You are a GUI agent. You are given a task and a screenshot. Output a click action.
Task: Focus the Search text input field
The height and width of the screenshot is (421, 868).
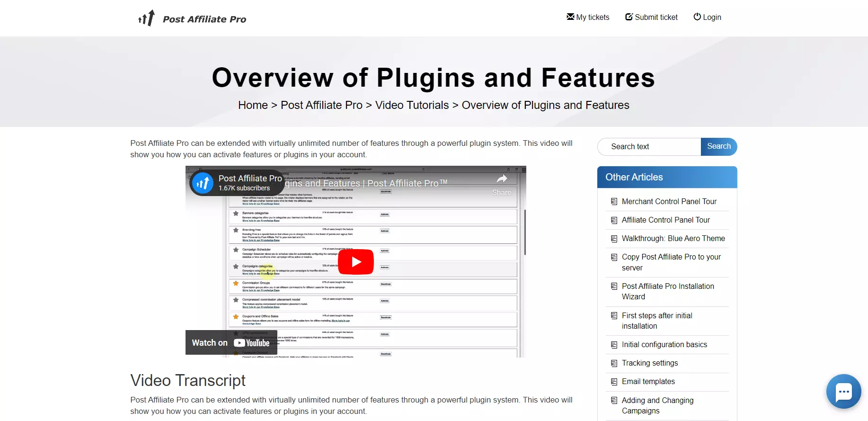[x=649, y=147]
